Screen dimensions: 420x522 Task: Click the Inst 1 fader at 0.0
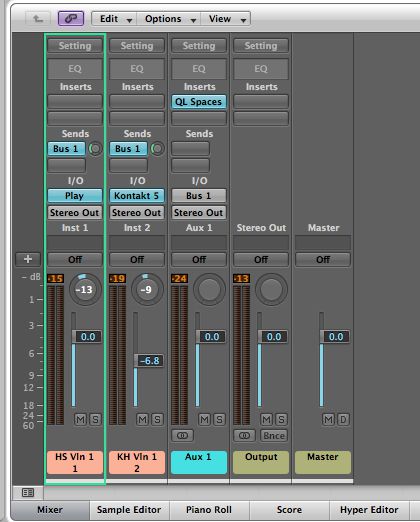[87, 337]
